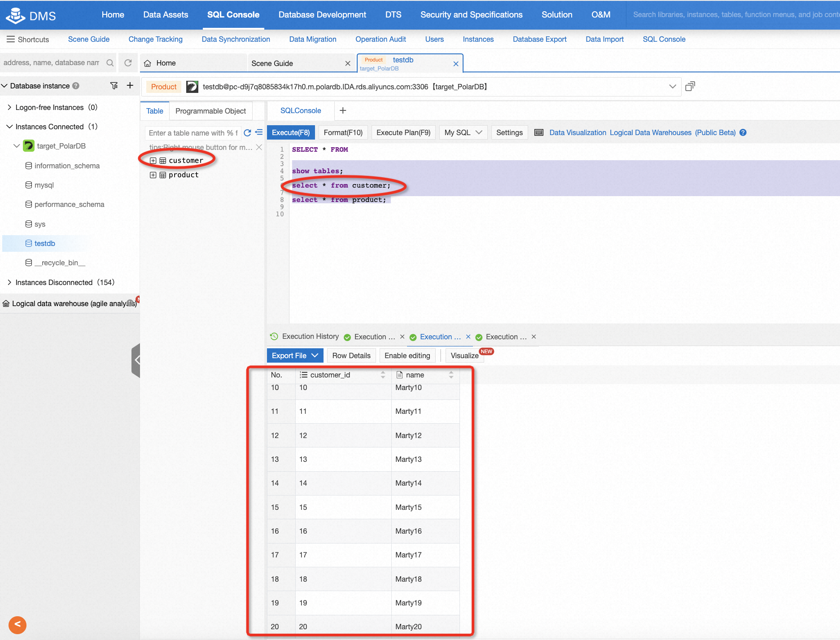This screenshot has width=840, height=640.
Task: Click the Visualize button
Action: point(464,355)
